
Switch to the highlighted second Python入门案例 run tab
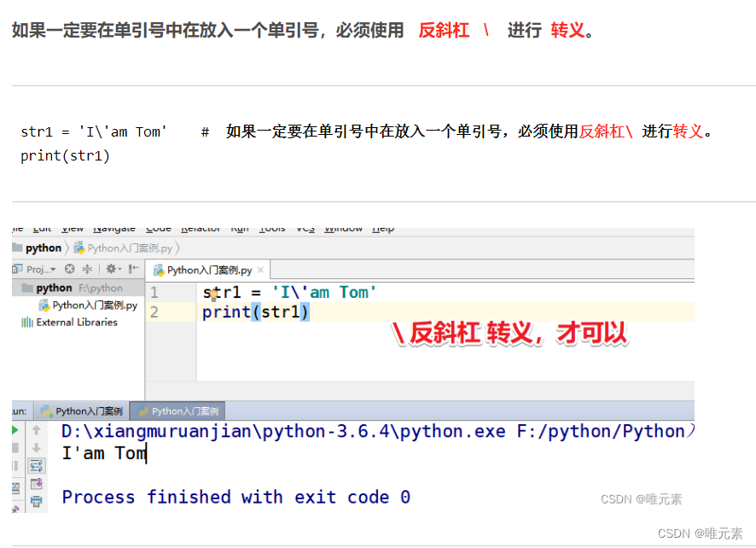click(x=177, y=411)
